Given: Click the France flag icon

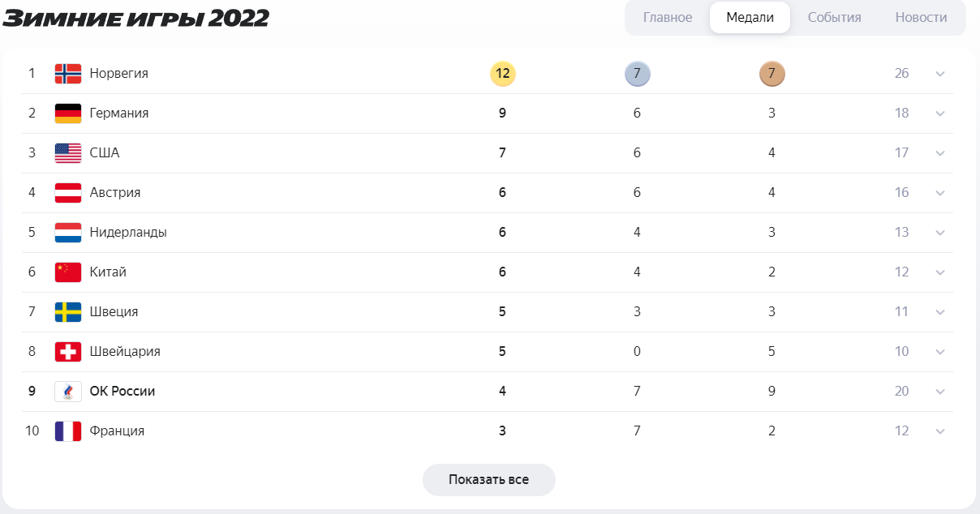Looking at the screenshot, I should tap(68, 431).
